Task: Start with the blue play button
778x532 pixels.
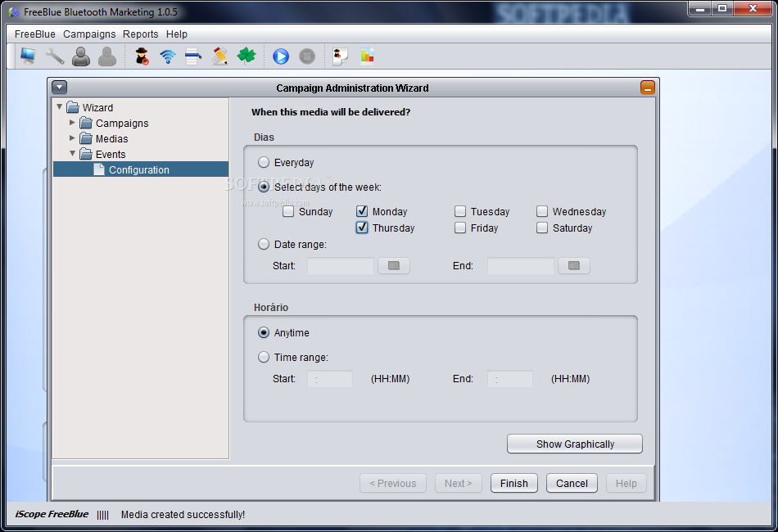Action: pos(281,56)
